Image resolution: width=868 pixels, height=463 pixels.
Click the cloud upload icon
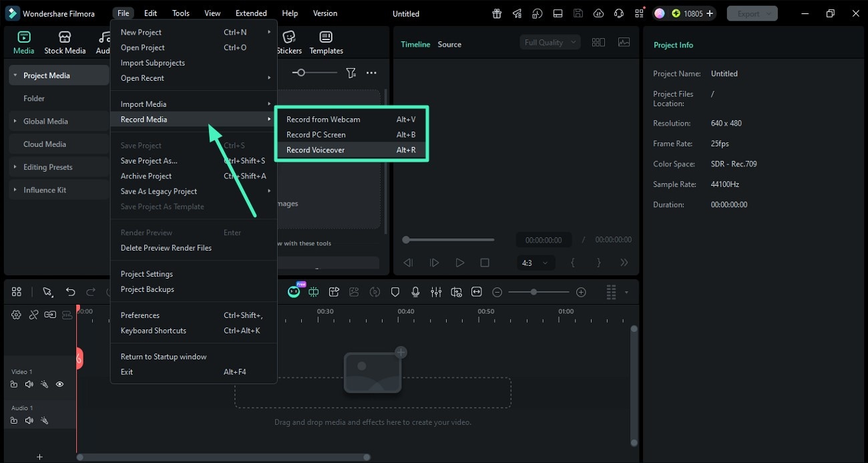(598, 13)
